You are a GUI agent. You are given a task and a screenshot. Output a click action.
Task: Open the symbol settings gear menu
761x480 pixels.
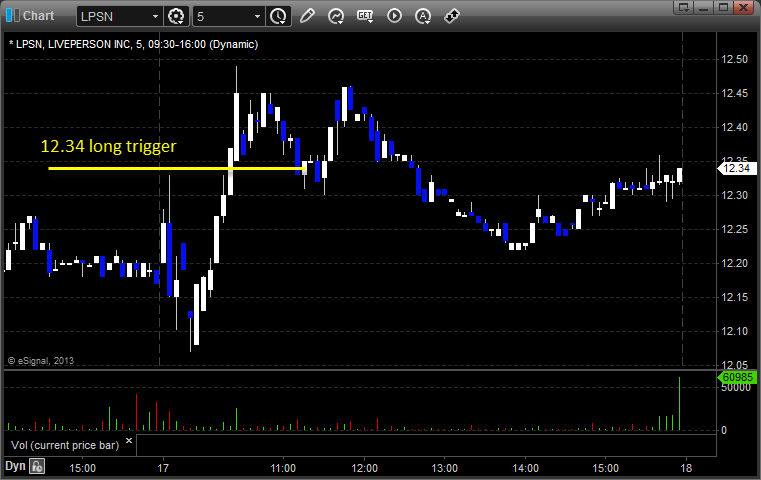pos(176,16)
